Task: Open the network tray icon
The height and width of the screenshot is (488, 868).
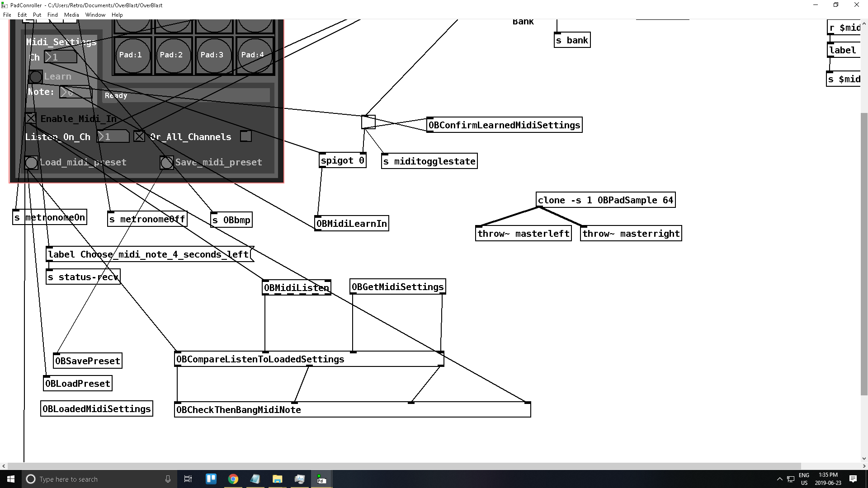Action: [791, 479]
